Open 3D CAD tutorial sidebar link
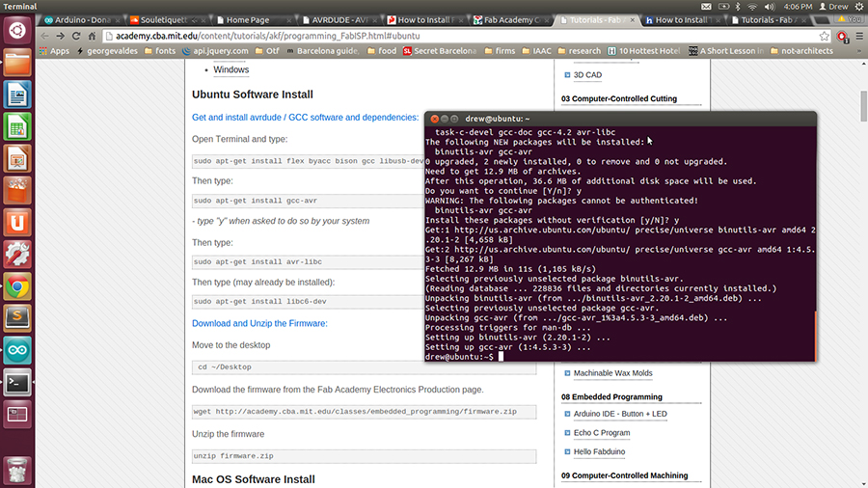Screen dimensions: 868x488 point(587,74)
